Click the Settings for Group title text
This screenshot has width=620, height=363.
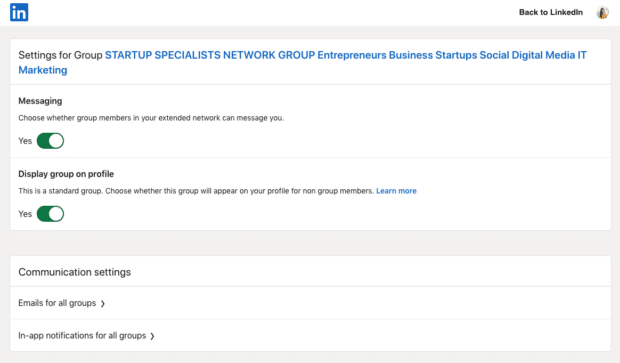[60, 55]
